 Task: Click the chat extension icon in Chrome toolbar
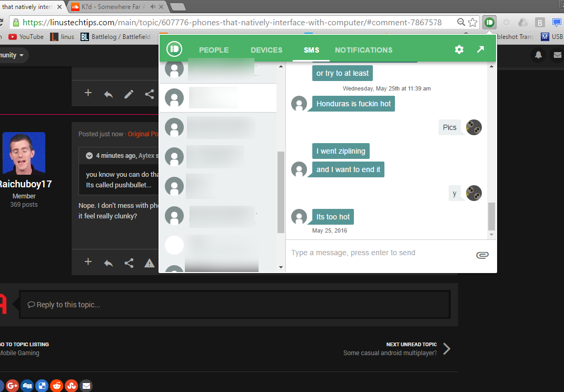pos(557,23)
